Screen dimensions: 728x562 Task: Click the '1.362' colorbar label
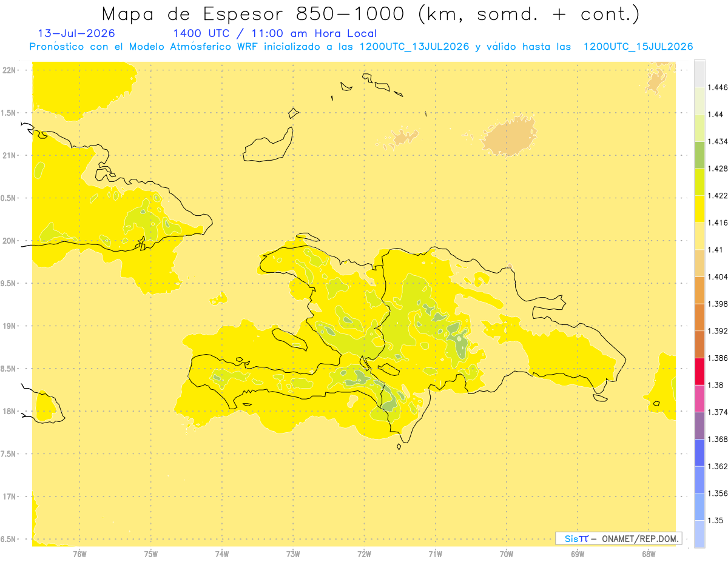click(x=718, y=466)
